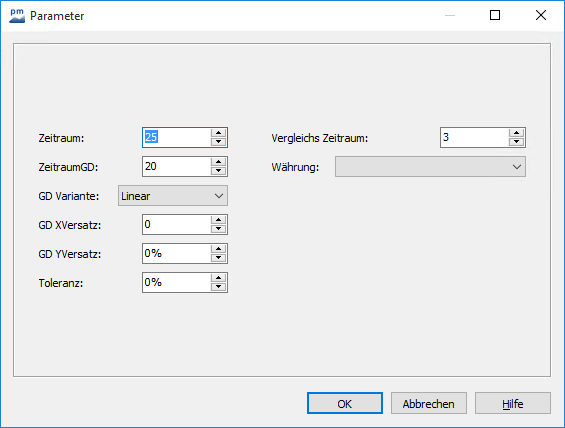Open the GD Variante dropdown
This screenshot has height=428, width=565.
173,196
